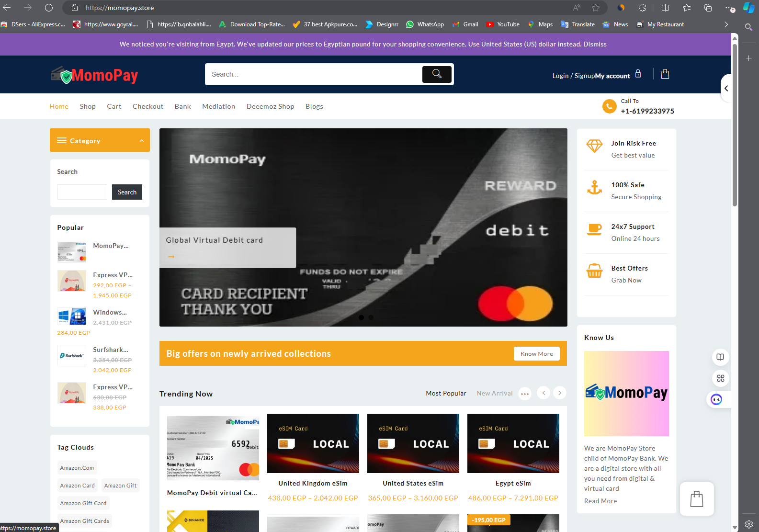The height and width of the screenshot is (532, 759).
Task: Click diamond icon beside Join Risk Free
Action: point(594,147)
